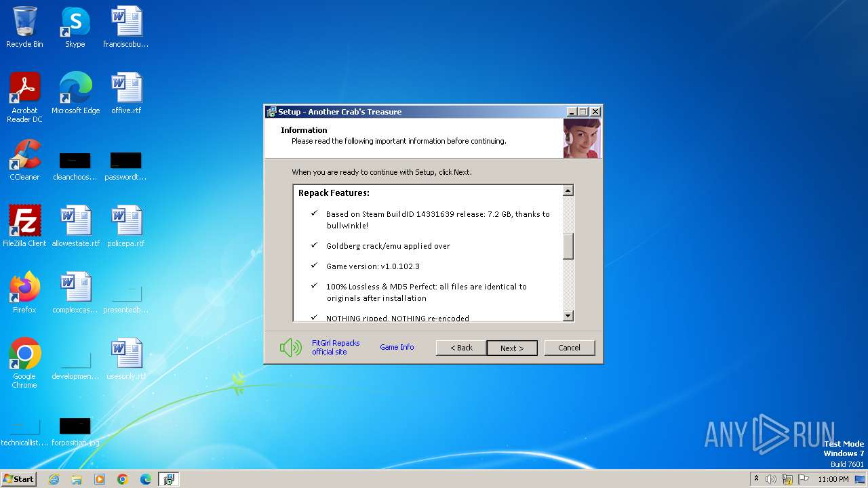868x488 pixels.
Task: Click the Steam BuildID 14331639 line
Action: pos(438,220)
